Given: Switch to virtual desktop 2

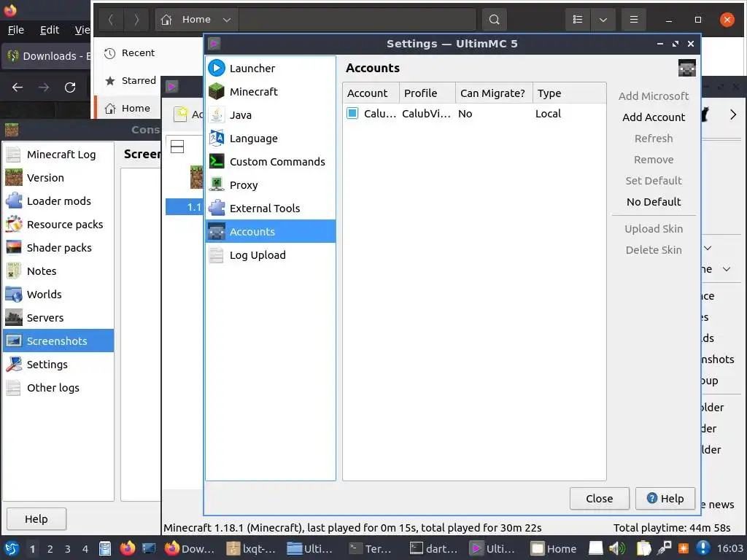Looking at the screenshot, I should 50,549.
